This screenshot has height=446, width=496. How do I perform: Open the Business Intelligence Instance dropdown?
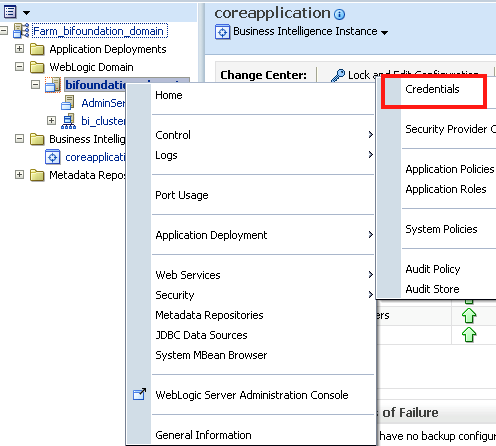click(x=384, y=32)
